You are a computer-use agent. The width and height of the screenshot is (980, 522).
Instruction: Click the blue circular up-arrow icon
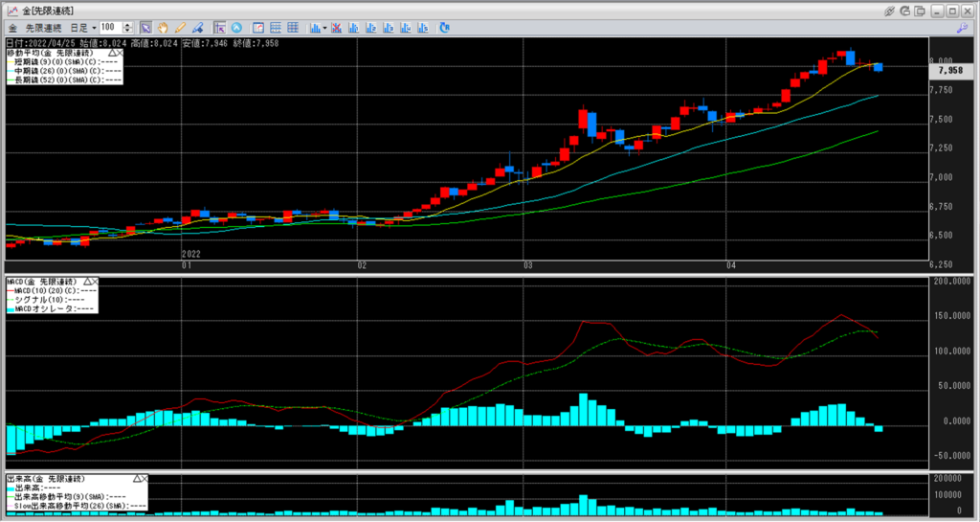[237, 27]
